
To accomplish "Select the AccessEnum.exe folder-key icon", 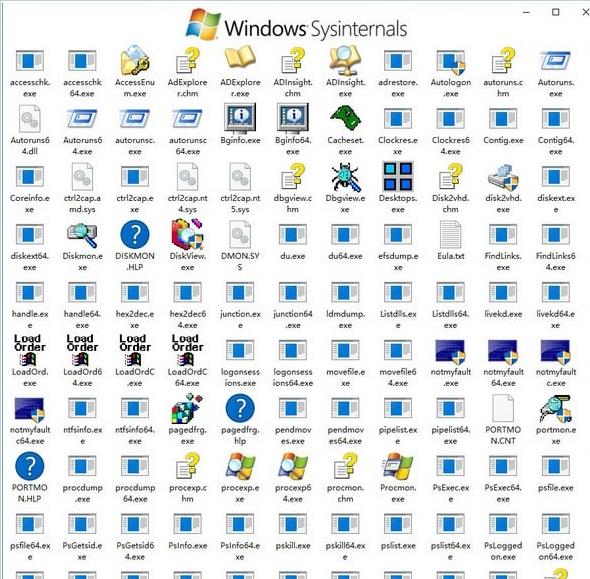I will 135,61.
